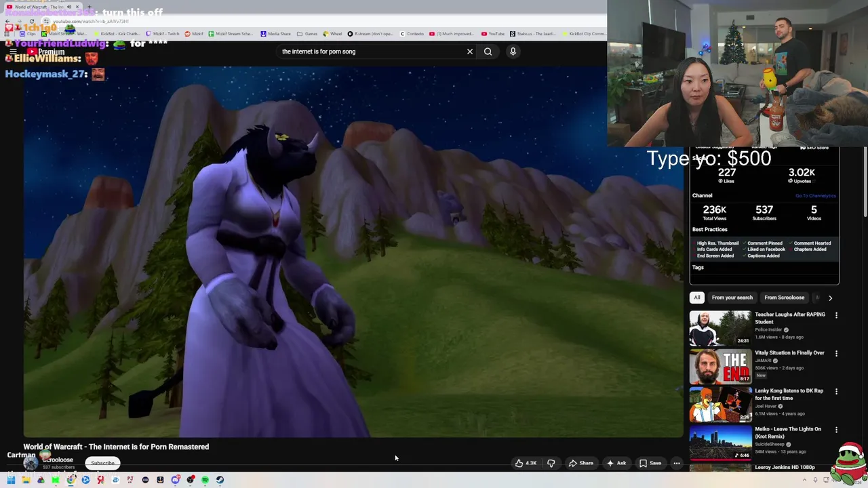Open the Stake.us bookmark
Viewport: 868px width, 488px height.
534,33
